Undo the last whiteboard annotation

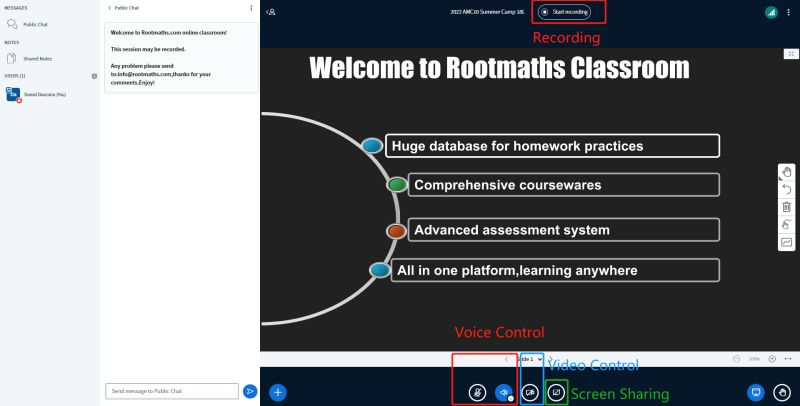point(786,190)
